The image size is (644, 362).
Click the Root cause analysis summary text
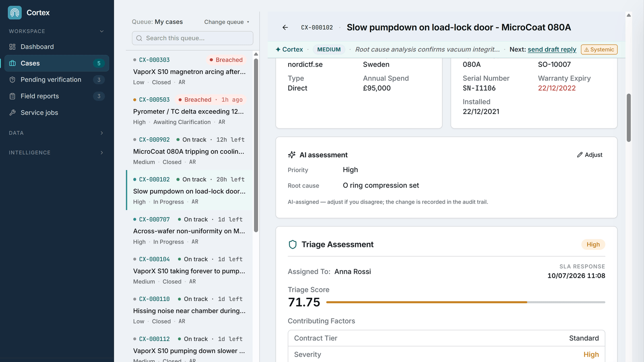pyautogui.click(x=427, y=49)
